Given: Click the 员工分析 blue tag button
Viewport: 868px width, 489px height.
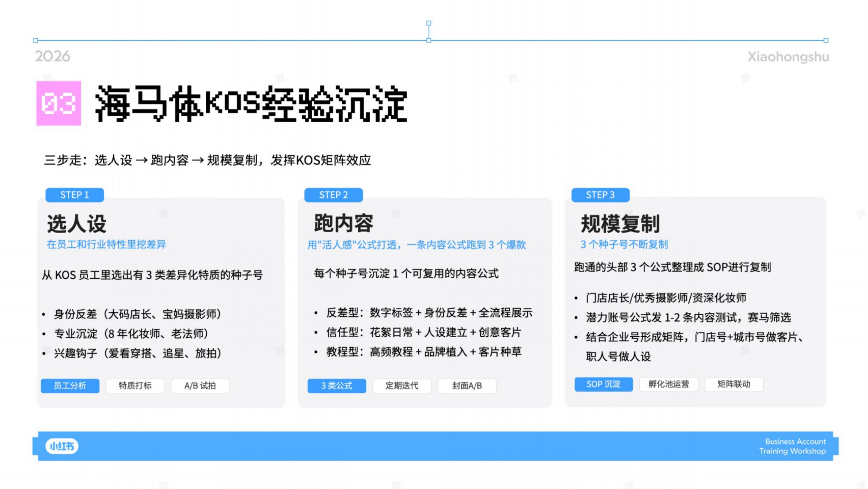Looking at the screenshot, I should click(x=70, y=386).
